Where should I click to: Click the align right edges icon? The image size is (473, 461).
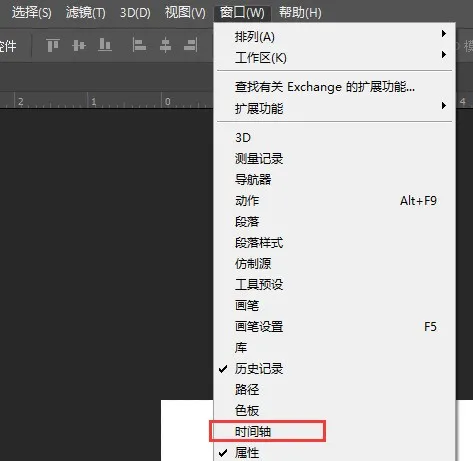pos(191,45)
